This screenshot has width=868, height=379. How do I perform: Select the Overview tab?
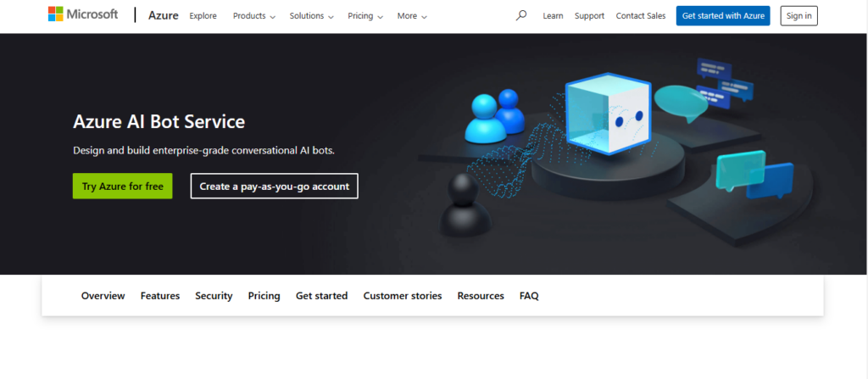(x=103, y=296)
